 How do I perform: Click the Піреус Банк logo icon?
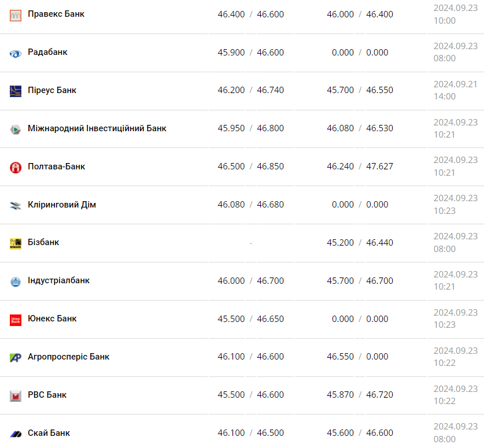tap(16, 91)
